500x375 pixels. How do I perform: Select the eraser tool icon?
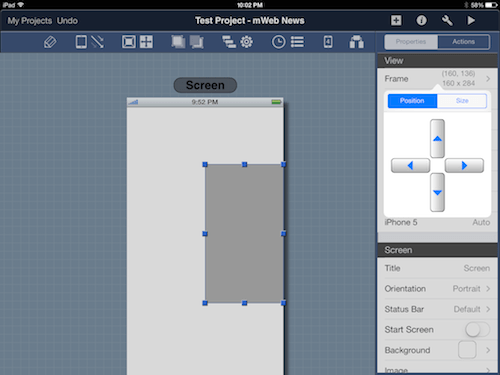click(x=50, y=42)
